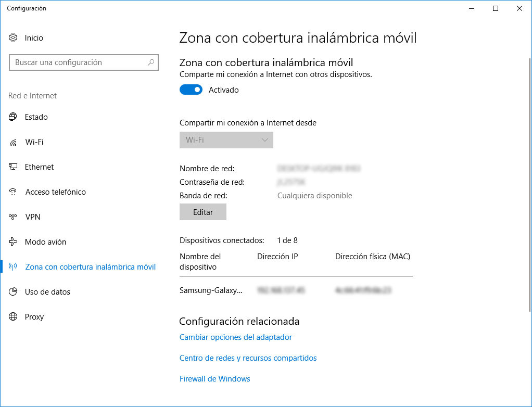Click the Proxy globe icon

click(x=12, y=316)
